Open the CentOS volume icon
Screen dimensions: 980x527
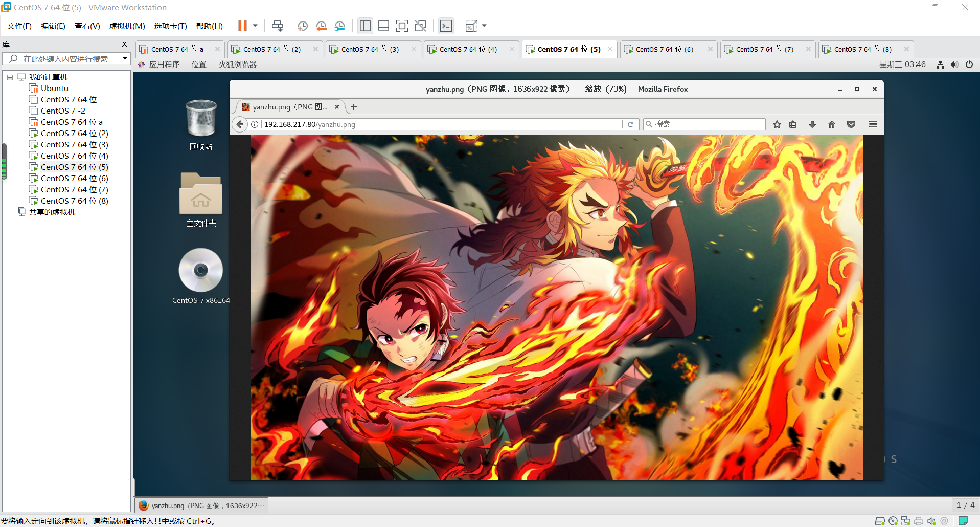(954, 64)
